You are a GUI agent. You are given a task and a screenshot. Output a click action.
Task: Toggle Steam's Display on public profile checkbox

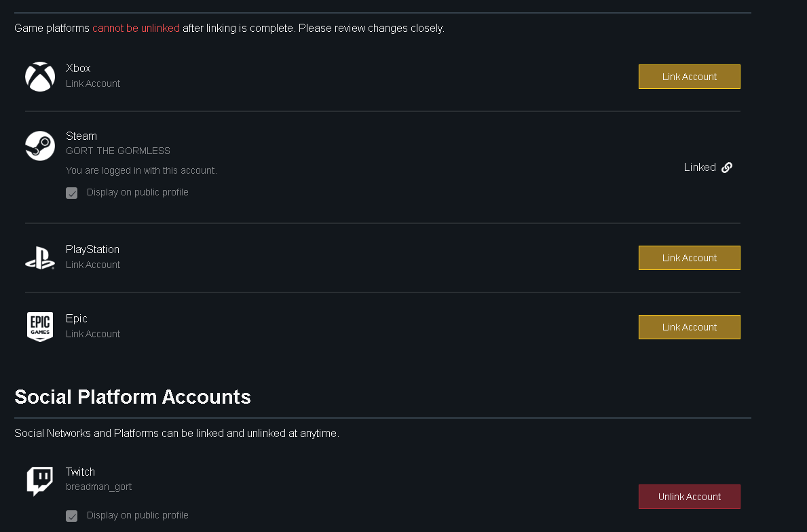72,193
